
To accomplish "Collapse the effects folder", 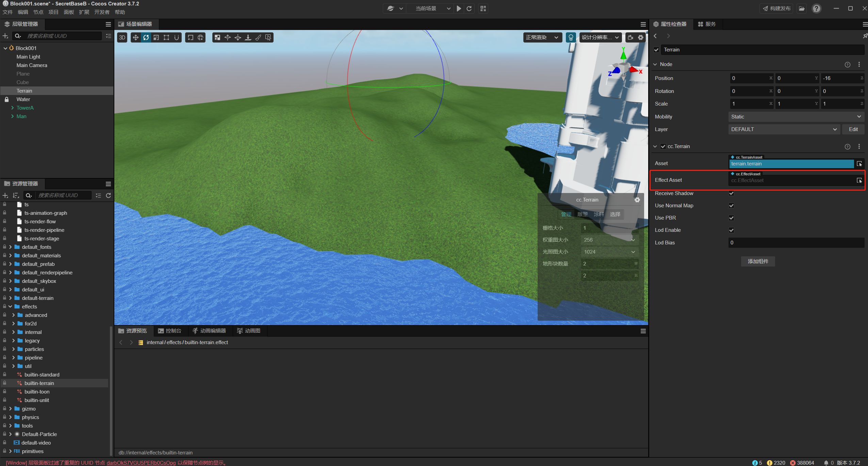I will [x=10, y=307].
